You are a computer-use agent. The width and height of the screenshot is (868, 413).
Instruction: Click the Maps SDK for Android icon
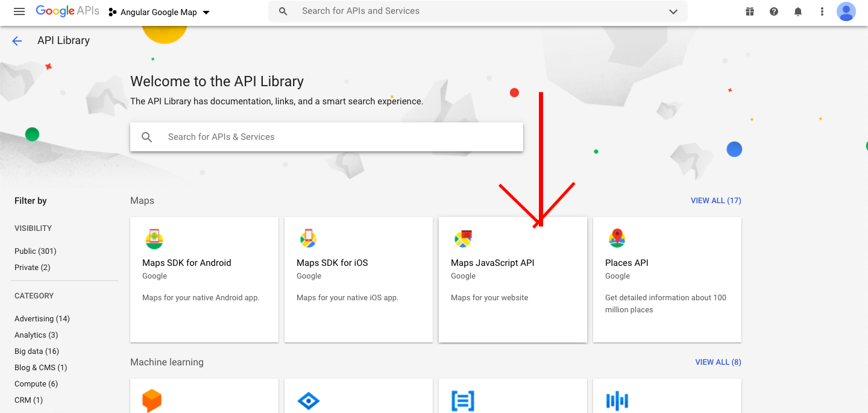pos(154,239)
